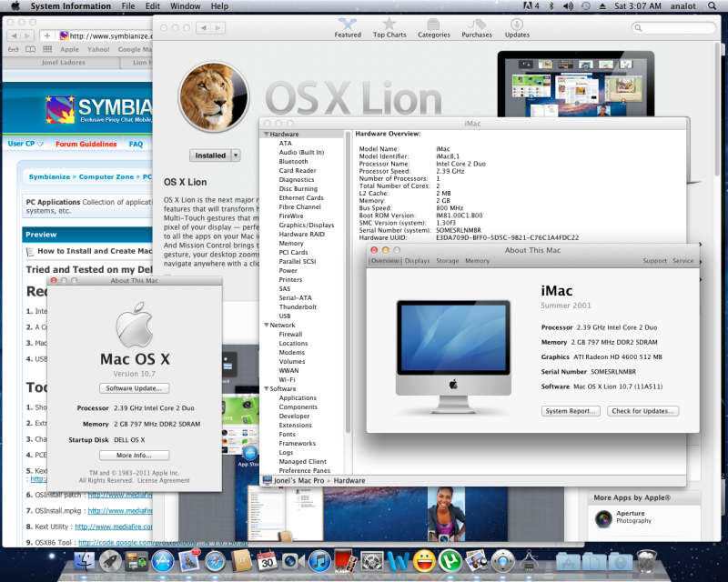
Task: Go forward in the App Store window
Action: click(x=217, y=28)
